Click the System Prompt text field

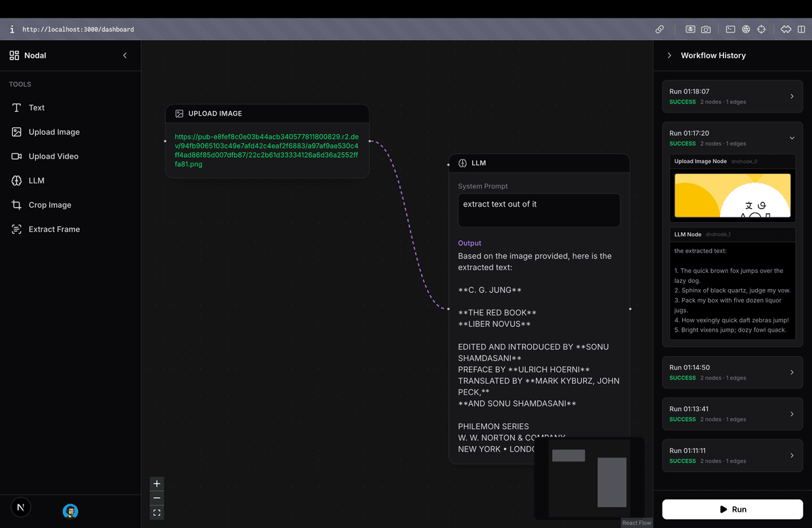pos(539,210)
